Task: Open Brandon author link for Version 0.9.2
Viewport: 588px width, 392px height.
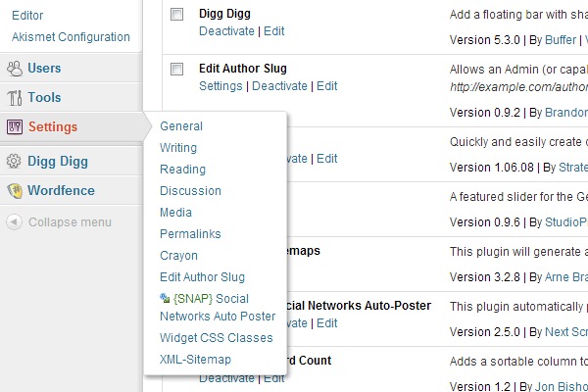Action: point(566,113)
